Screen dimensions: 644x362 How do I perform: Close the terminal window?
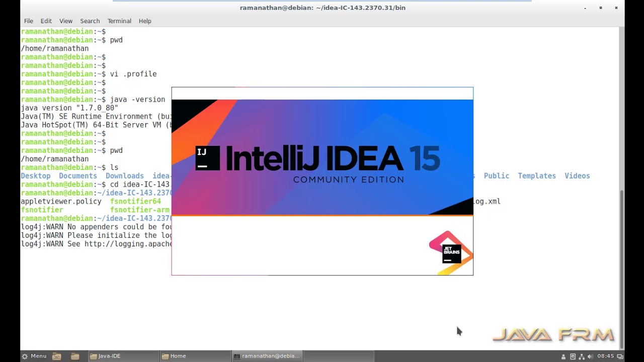pyautogui.click(x=616, y=8)
